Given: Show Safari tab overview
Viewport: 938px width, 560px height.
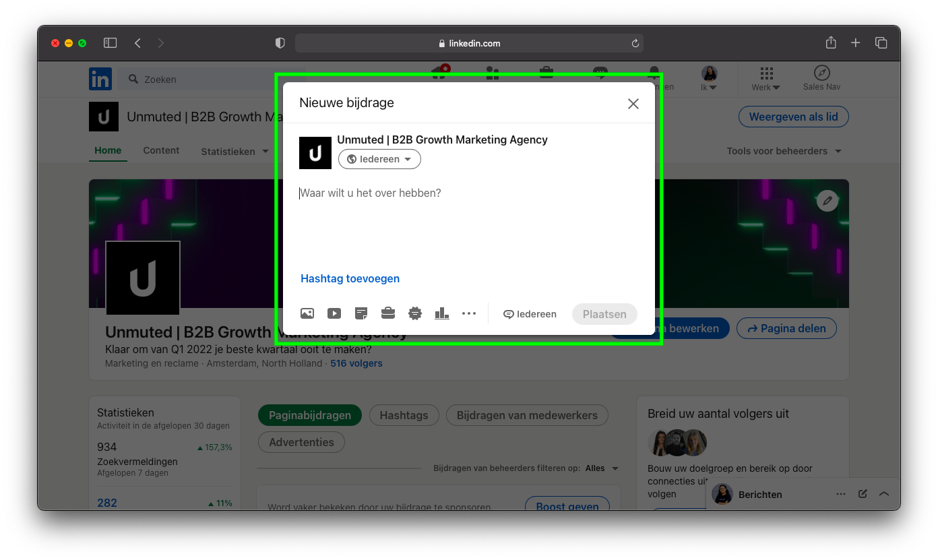Looking at the screenshot, I should point(881,43).
